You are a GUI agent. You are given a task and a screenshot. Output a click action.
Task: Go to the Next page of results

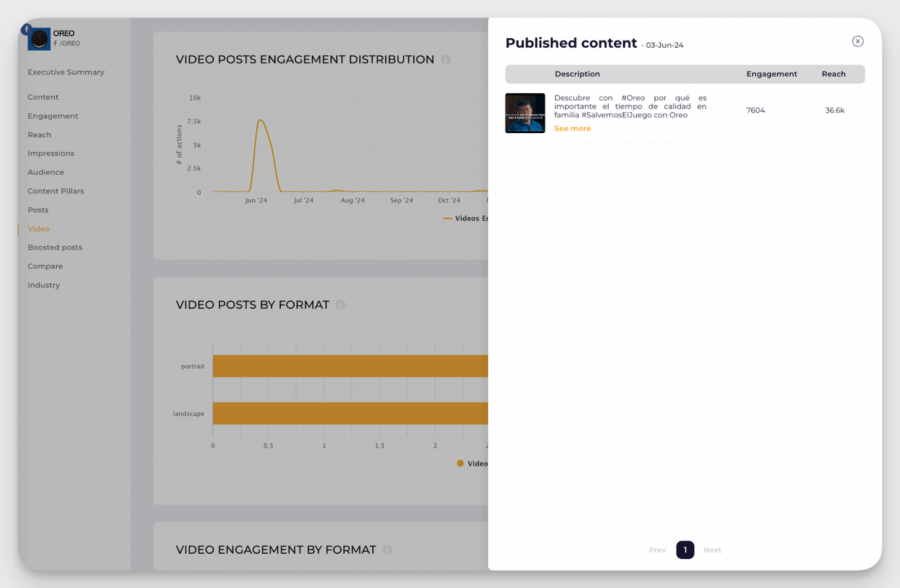pyautogui.click(x=712, y=550)
